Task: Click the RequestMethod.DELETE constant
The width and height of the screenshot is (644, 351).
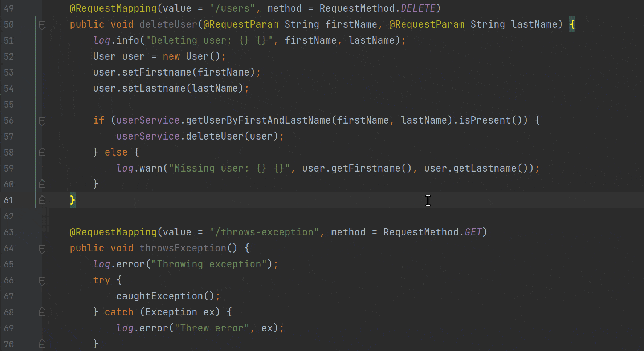Action: pyautogui.click(x=418, y=8)
